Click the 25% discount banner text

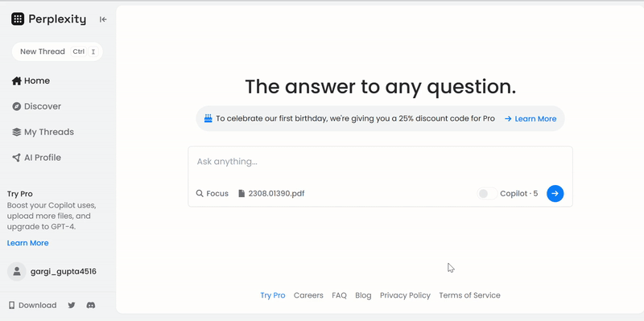(355, 118)
